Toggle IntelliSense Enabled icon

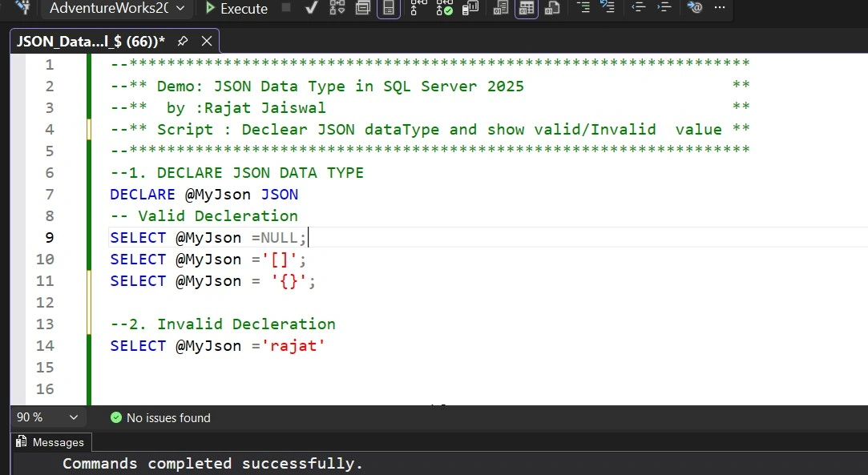(x=389, y=8)
